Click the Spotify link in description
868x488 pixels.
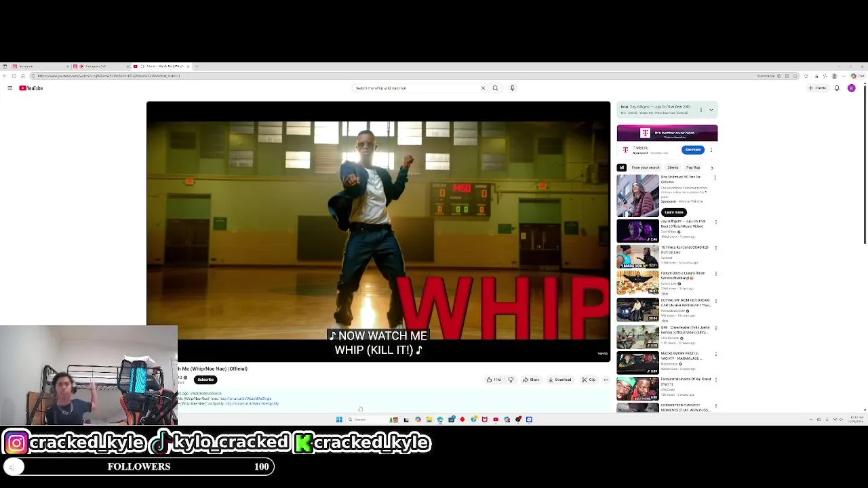point(252,403)
